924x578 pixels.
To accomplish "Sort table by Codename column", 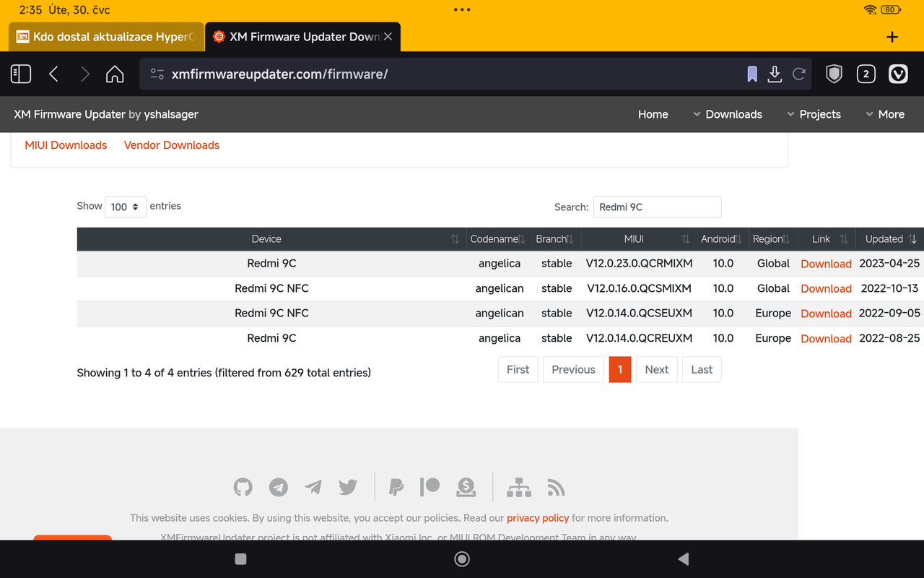I will tap(498, 239).
